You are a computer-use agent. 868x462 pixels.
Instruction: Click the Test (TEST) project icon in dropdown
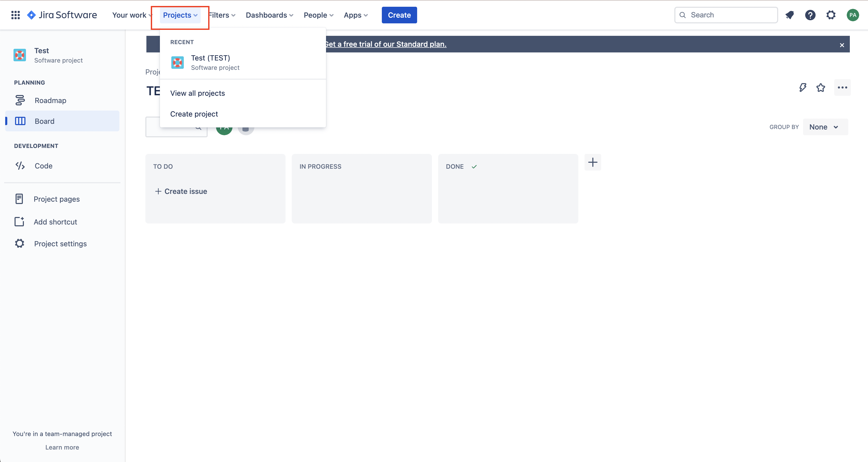tap(178, 62)
